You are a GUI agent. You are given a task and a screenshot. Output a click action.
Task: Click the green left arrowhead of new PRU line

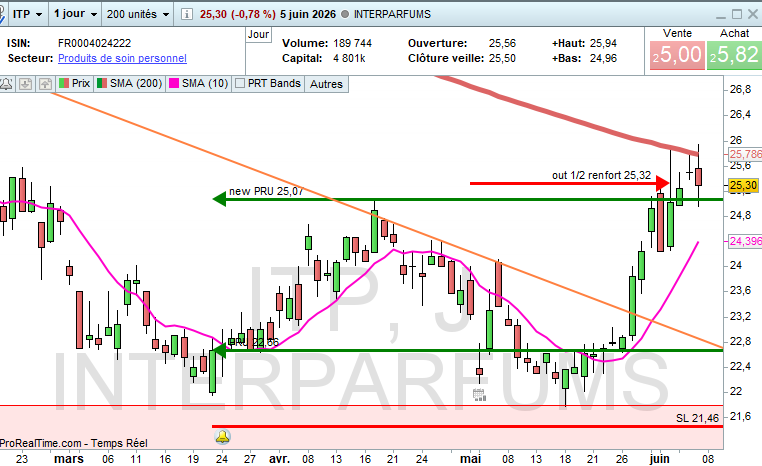pos(220,199)
